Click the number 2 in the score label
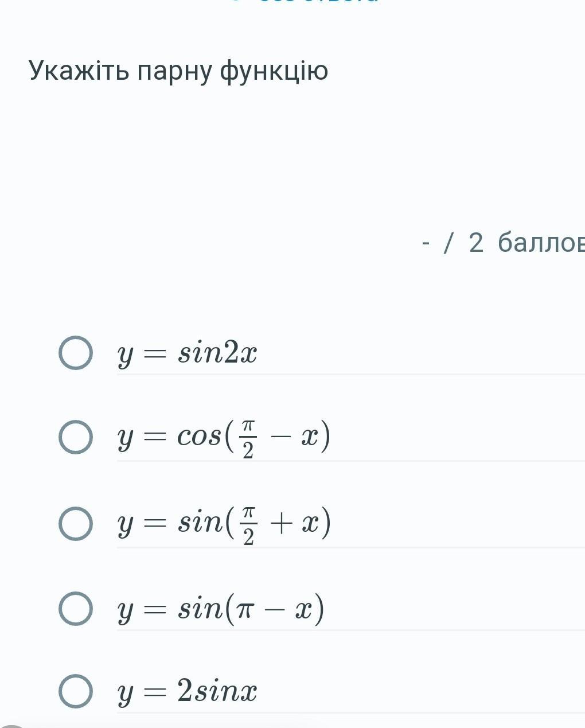 (476, 243)
